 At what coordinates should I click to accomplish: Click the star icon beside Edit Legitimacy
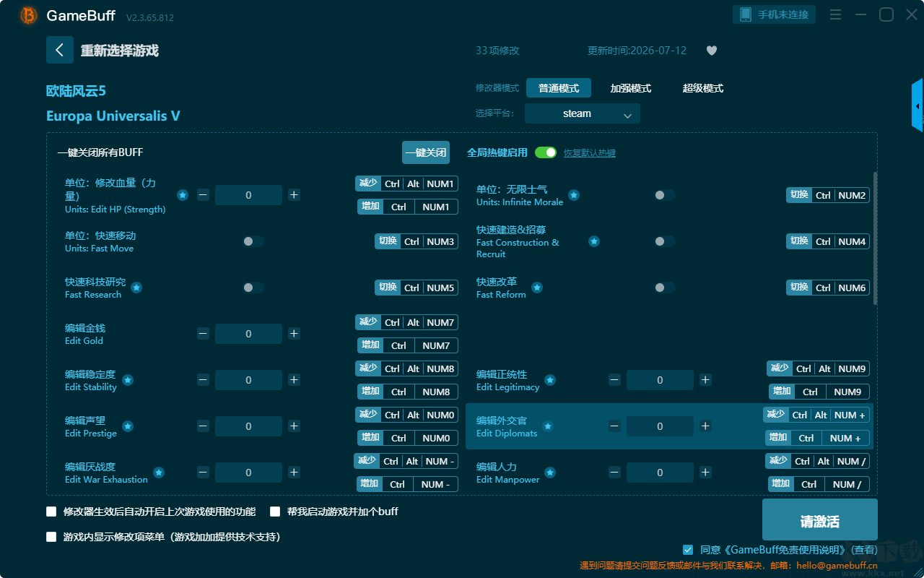pos(550,380)
